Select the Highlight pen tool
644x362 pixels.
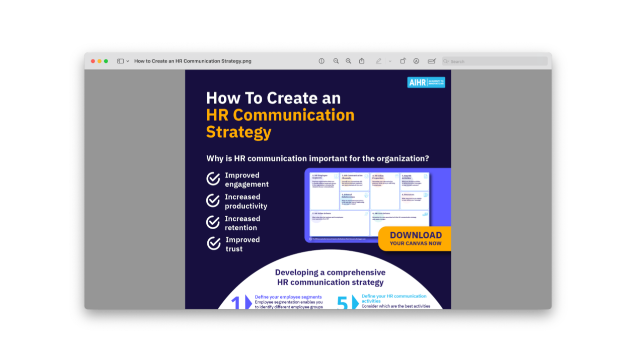click(378, 61)
